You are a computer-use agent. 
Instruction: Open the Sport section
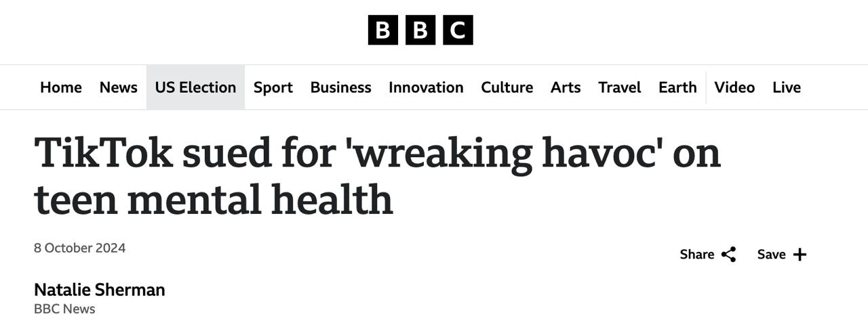273,87
